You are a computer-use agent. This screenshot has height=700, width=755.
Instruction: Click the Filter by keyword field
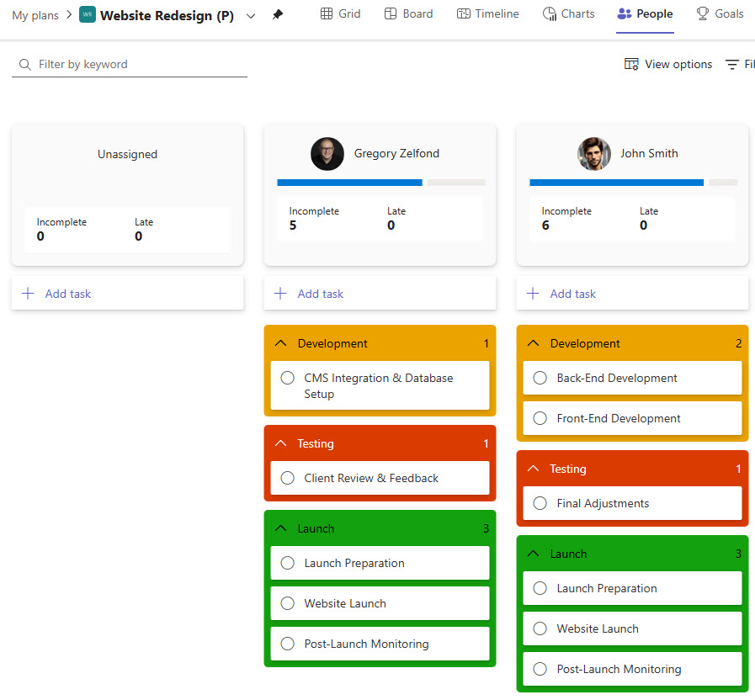[135, 65]
